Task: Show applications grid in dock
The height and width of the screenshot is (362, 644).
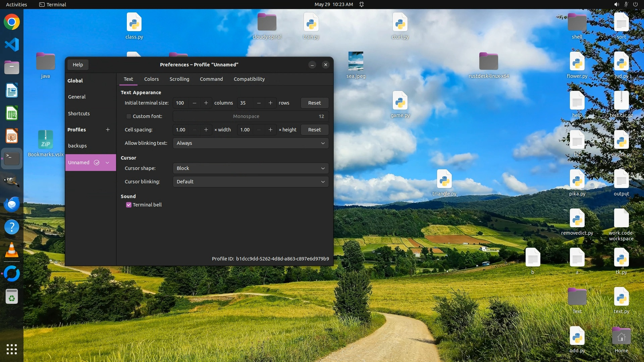Action: pos(12,349)
